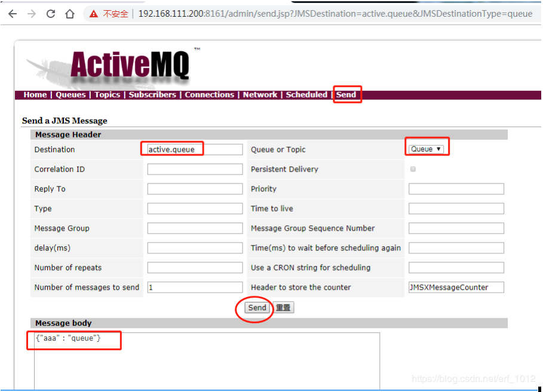543x392 pixels.
Task: Click the not-secure warning triangle icon
Action: (x=94, y=14)
